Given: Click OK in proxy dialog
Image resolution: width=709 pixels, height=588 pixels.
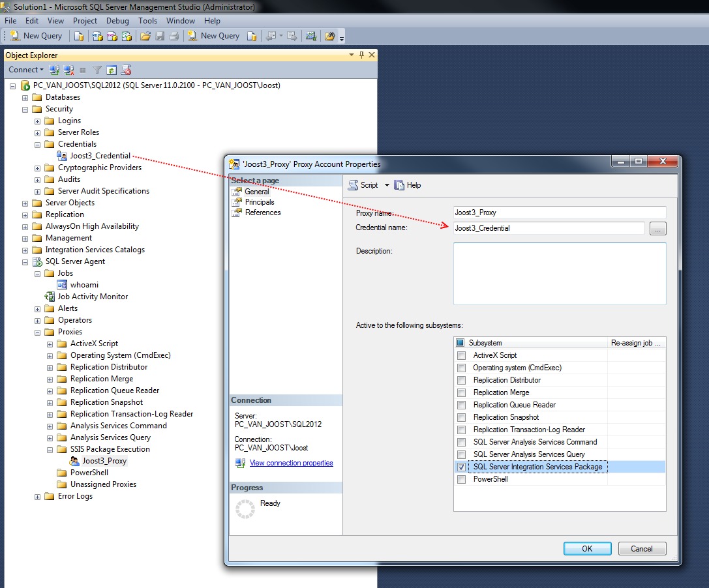Looking at the screenshot, I should pyautogui.click(x=588, y=549).
